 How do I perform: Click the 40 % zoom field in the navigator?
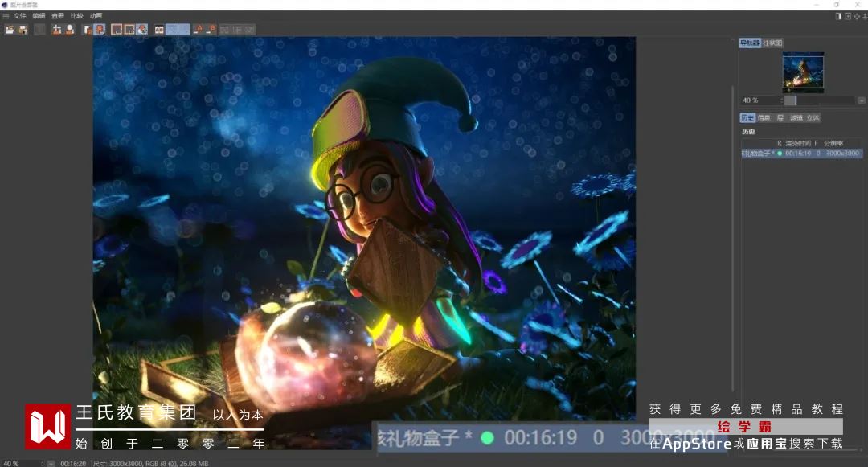coord(760,100)
